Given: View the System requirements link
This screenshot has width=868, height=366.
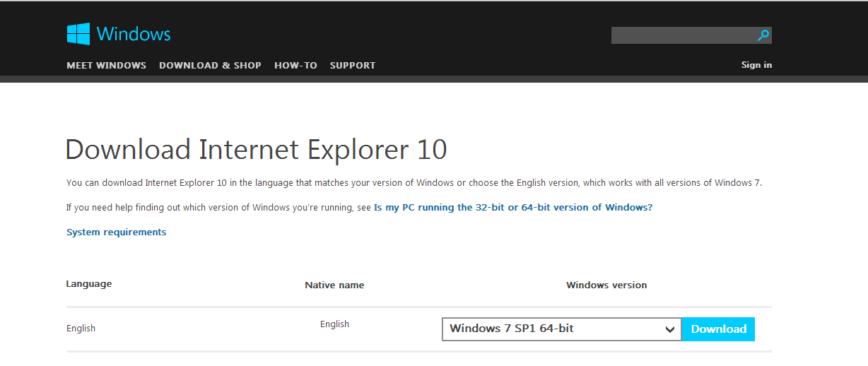Looking at the screenshot, I should [x=116, y=232].
